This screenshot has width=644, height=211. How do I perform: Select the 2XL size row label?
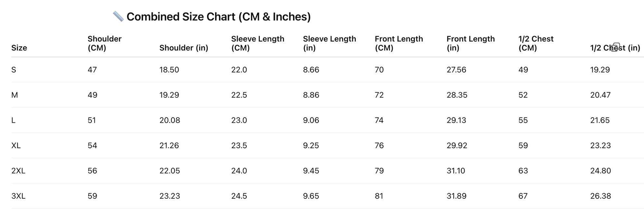point(18,171)
